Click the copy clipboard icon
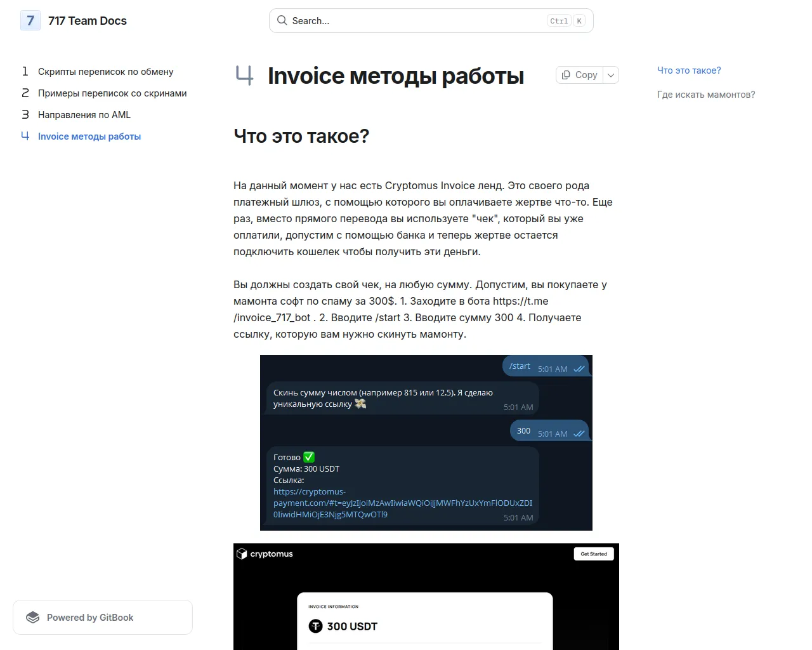 [566, 75]
